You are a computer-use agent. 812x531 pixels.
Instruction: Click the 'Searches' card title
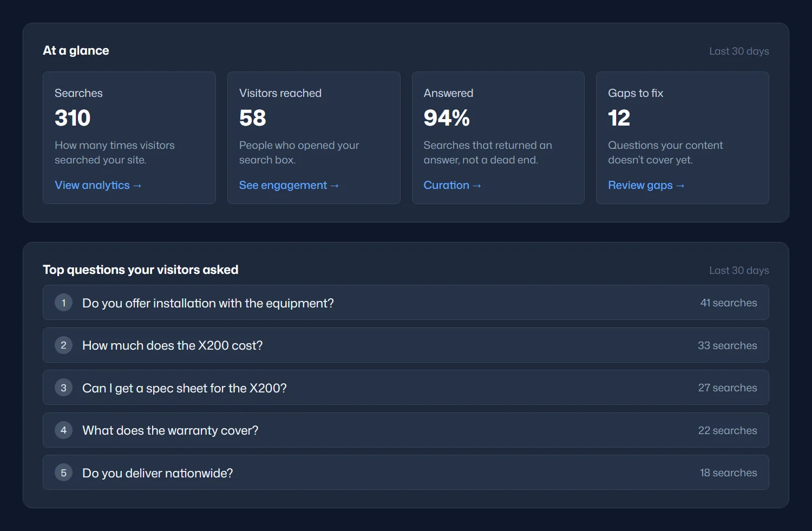coord(78,93)
